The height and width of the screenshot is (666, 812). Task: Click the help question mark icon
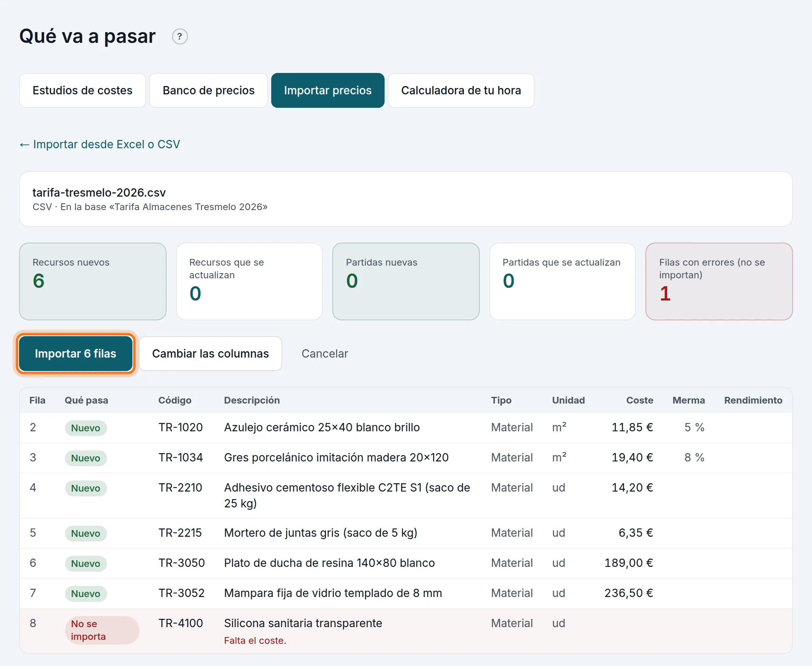(180, 36)
